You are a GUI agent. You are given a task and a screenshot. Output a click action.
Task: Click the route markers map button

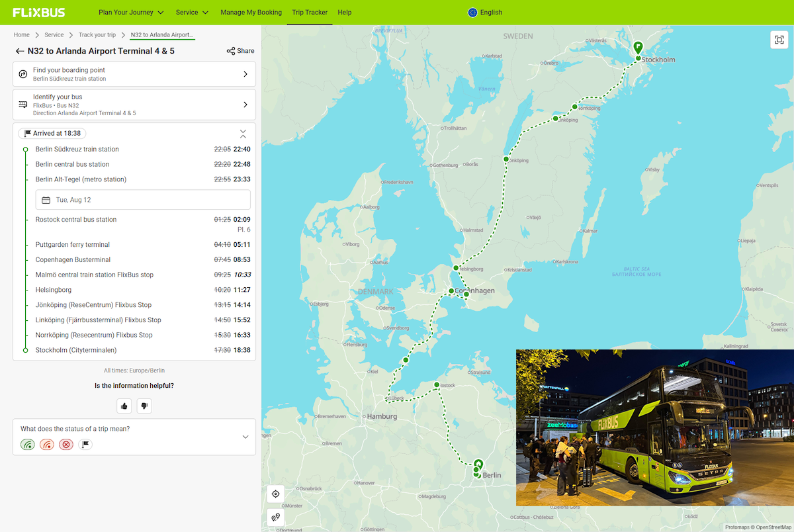coord(276,517)
